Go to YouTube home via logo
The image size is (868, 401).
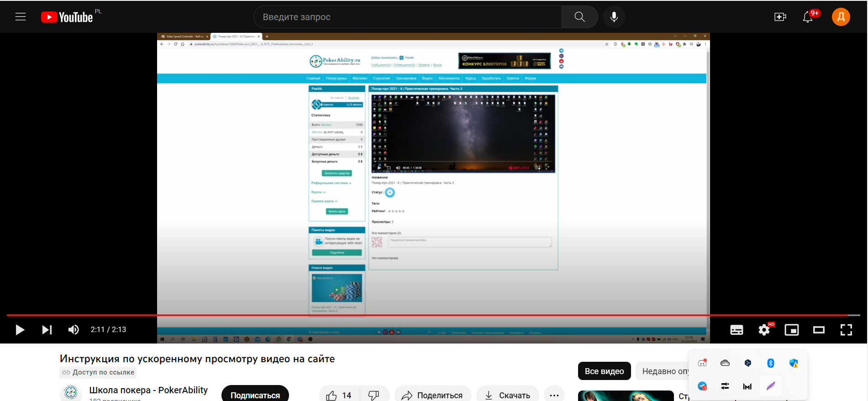click(67, 17)
